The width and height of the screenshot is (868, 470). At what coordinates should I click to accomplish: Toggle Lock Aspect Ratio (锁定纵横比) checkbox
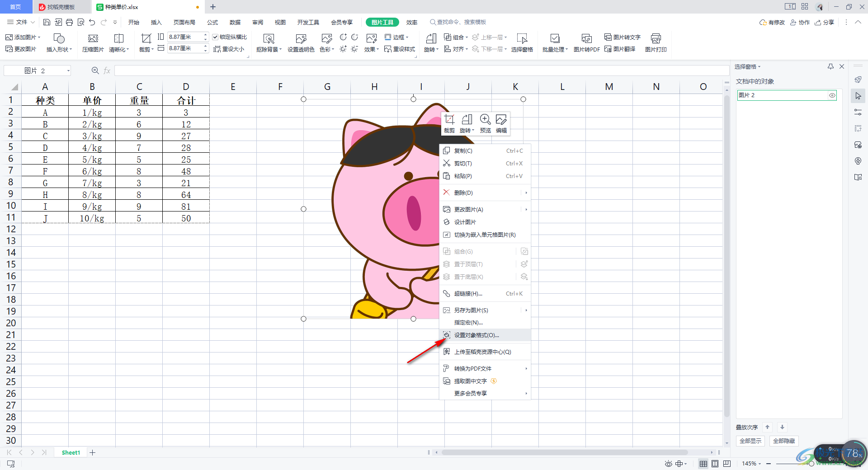215,37
